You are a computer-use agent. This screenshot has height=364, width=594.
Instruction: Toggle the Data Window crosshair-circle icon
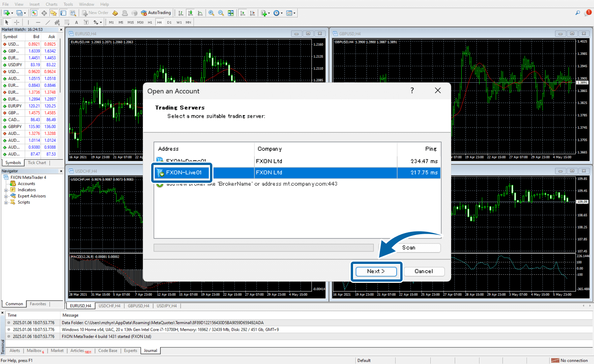44,13
